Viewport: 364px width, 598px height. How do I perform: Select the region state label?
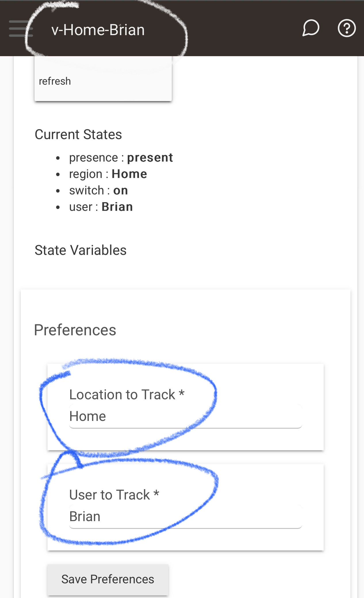click(86, 174)
